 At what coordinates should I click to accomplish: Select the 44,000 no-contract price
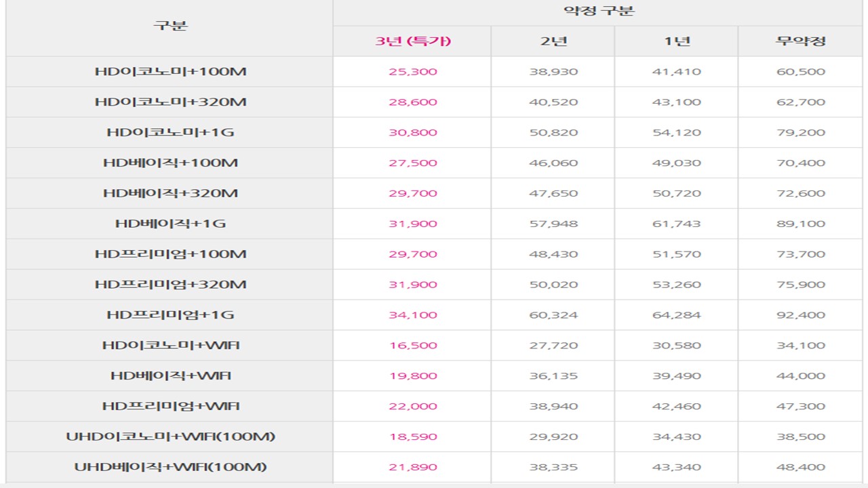801,376
